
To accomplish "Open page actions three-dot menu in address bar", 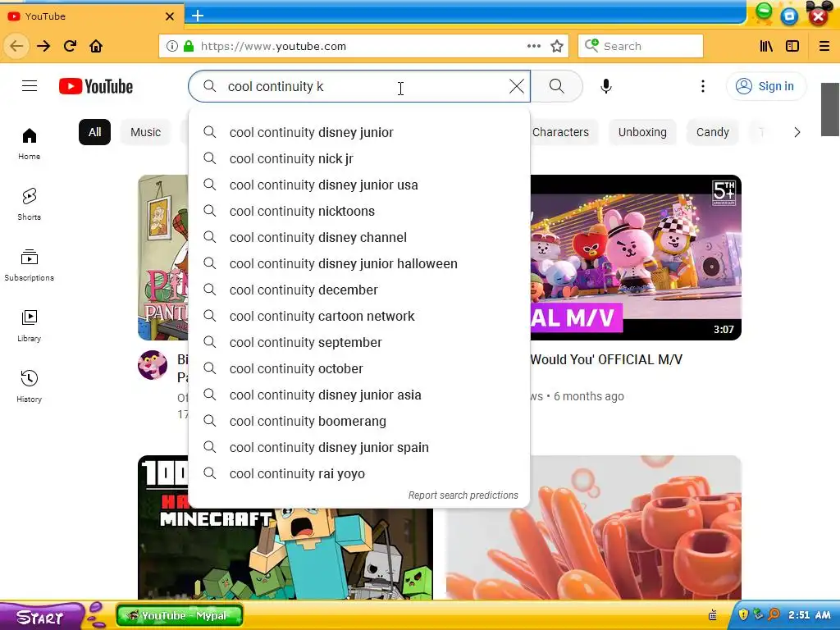I will pos(533,46).
